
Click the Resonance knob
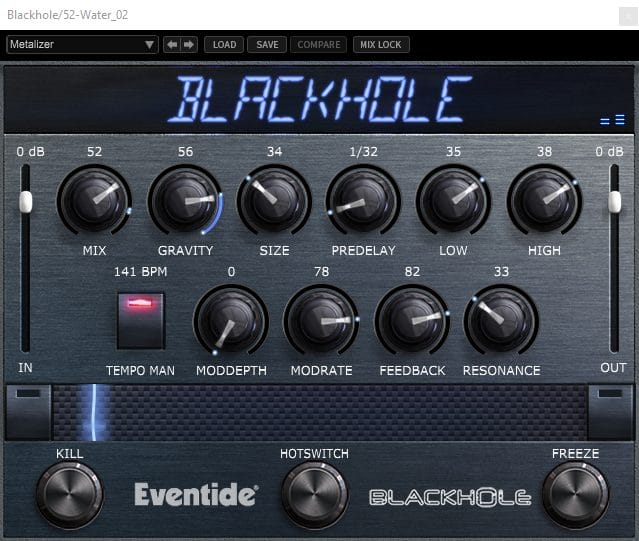point(501,320)
